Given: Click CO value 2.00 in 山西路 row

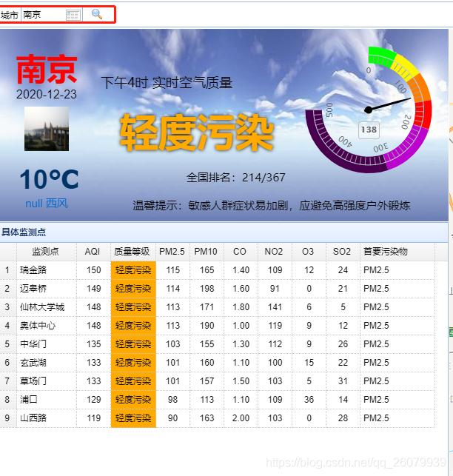Looking at the screenshot, I should pyautogui.click(x=241, y=418).
